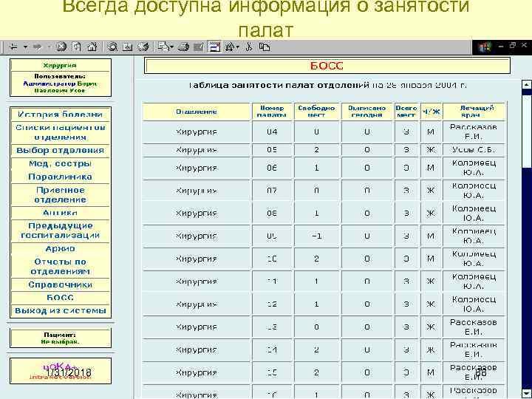The image size is (532, 399).
Task: Click the Cut scissors icon
Action: 249,47
